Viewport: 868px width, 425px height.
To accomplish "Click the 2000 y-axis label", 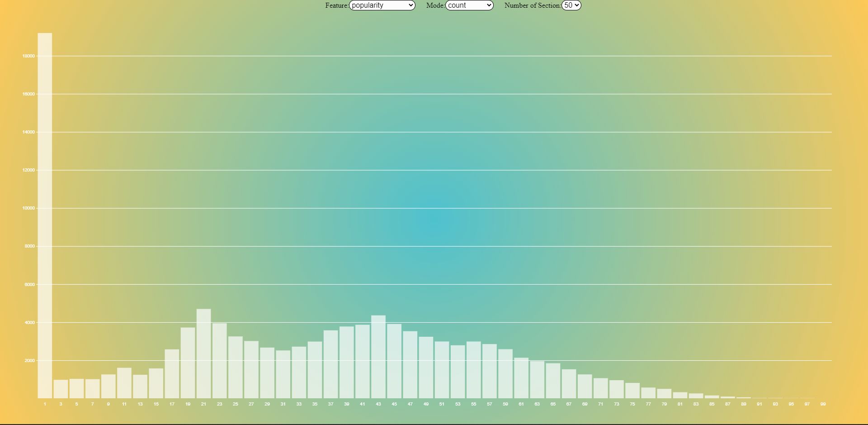I will point(29,361).
